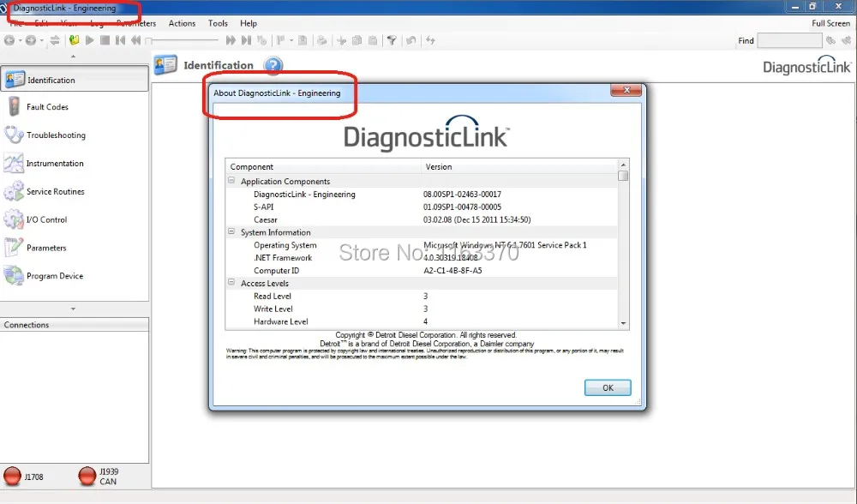Open the Parameters panel in sidebar
The height and width of the screenshot is (504, 857).
[75, 248]
